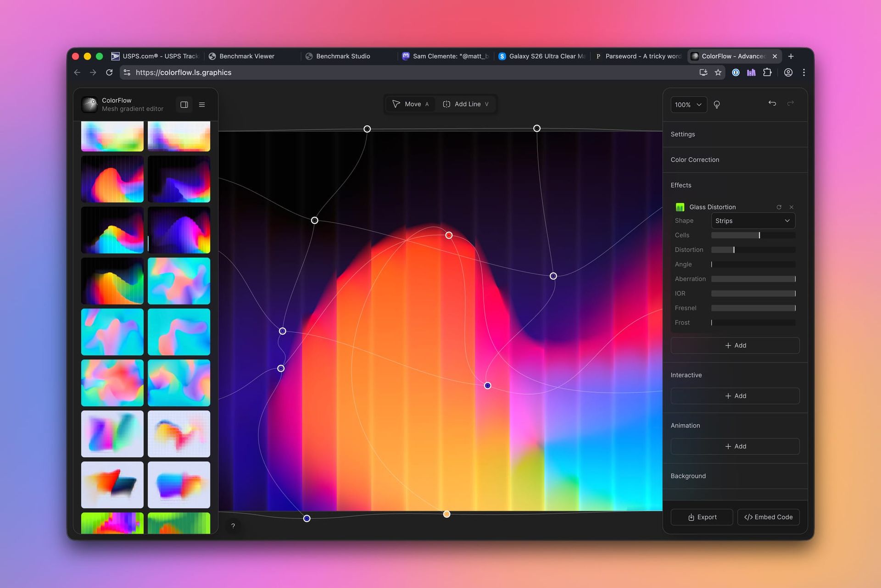Toggle the sidebar panel icon
The width and height of the screenshot is (881, 588).
pyautogui.click(x=184, y=105)
